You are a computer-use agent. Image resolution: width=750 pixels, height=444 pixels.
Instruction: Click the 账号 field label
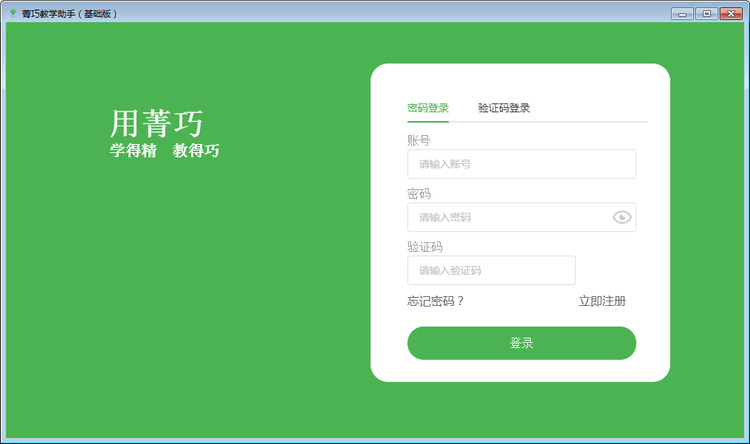419,140
